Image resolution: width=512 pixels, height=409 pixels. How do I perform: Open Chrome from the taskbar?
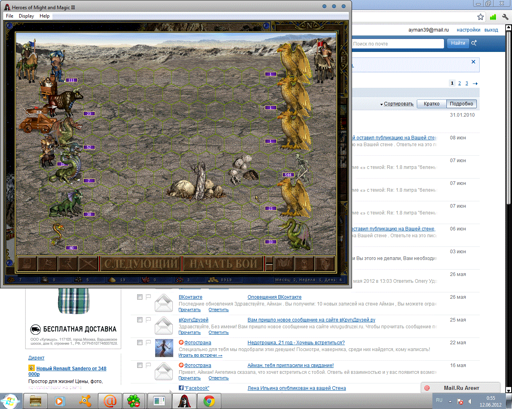209,401
